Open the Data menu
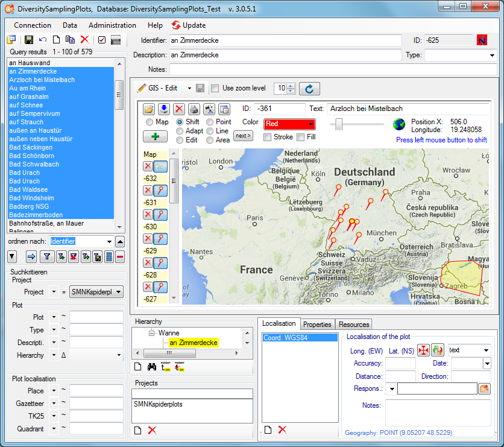Viewport: 504px width, 447px height. [x=70, y=25]
